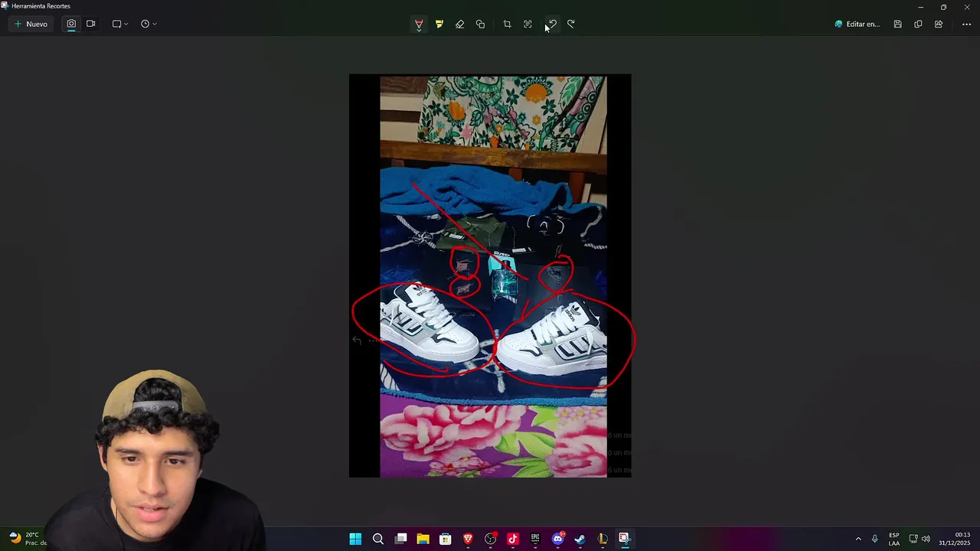Open the shapes tool

(480, 24)
